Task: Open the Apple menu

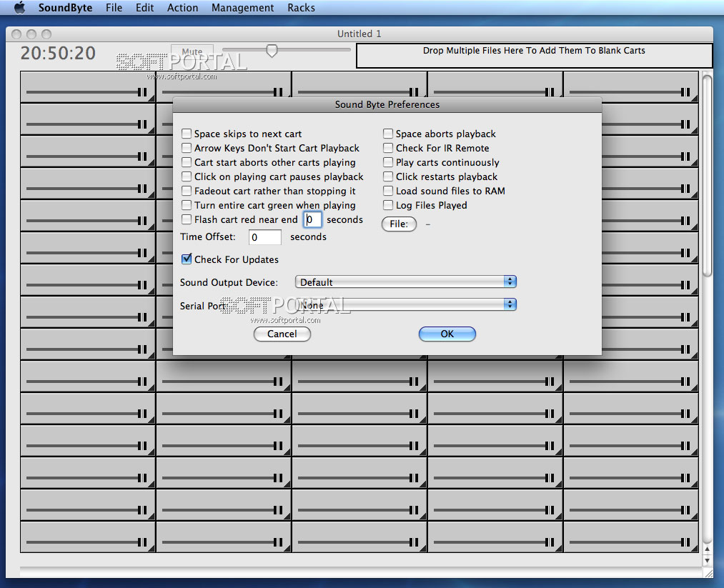Action: coord(19,7)
